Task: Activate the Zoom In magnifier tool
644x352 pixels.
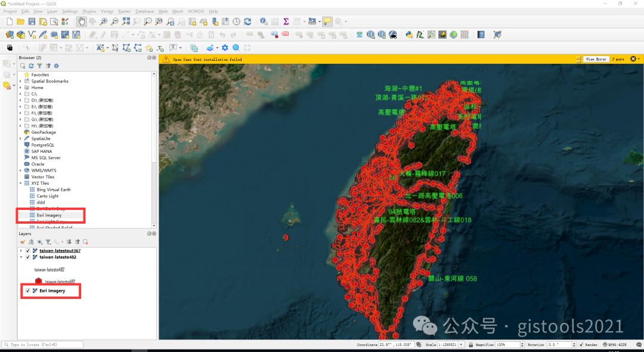Action: (x=104, y=21)
